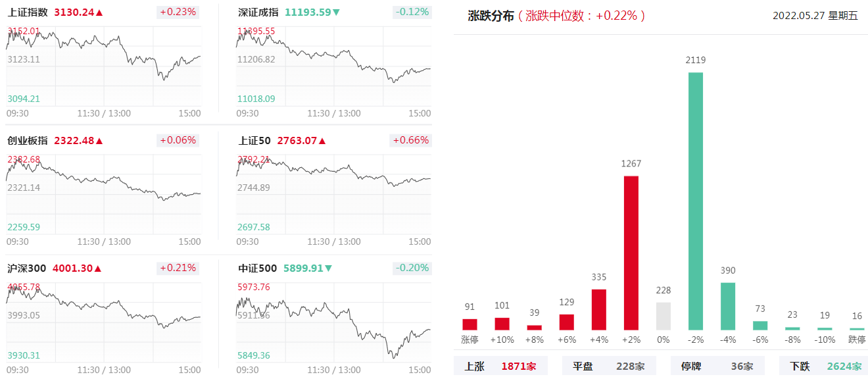Click the red up-arrow beside 创业板指 2322.48
Viewport: 868px width, 381px height.
(99, 141)
